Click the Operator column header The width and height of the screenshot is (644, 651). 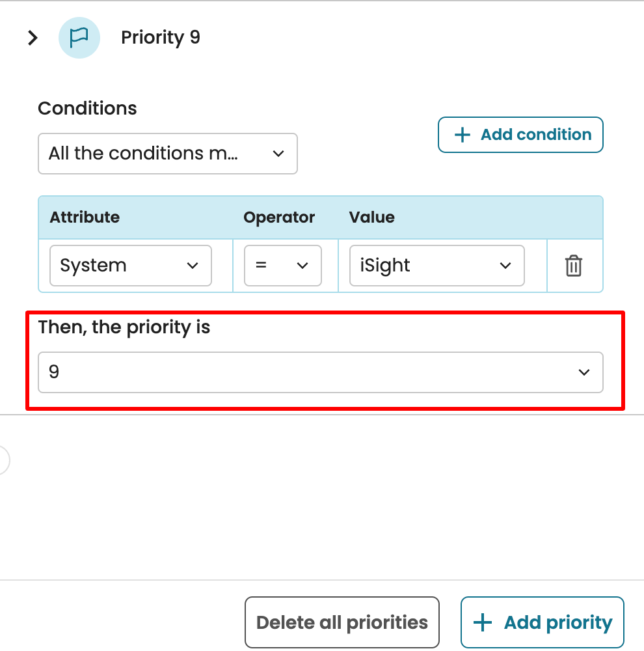click(279, 217)
